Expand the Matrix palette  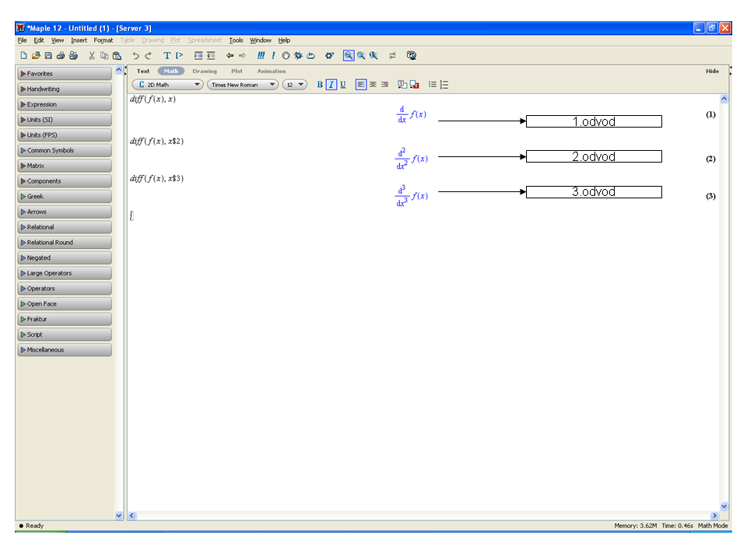(64, 166)
